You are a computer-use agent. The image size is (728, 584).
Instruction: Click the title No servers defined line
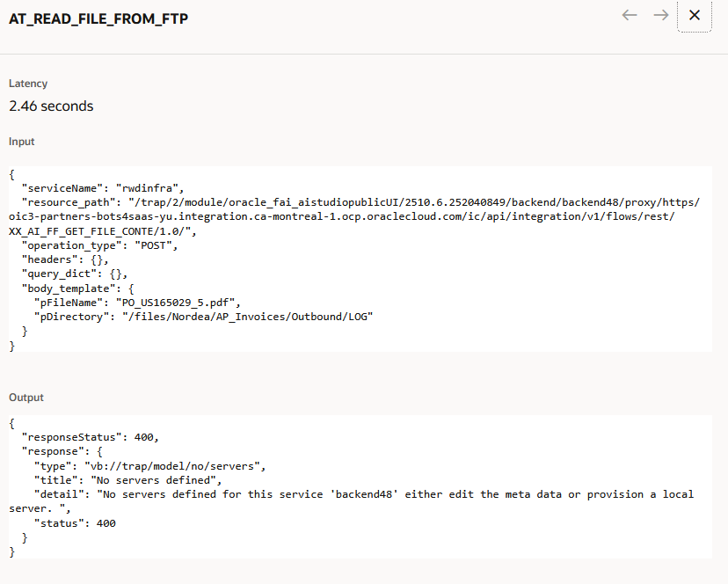click(x=127, y=480)
